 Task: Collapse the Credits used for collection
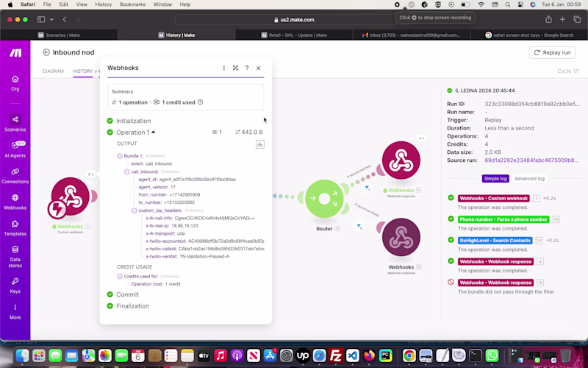tap(120, 277)
